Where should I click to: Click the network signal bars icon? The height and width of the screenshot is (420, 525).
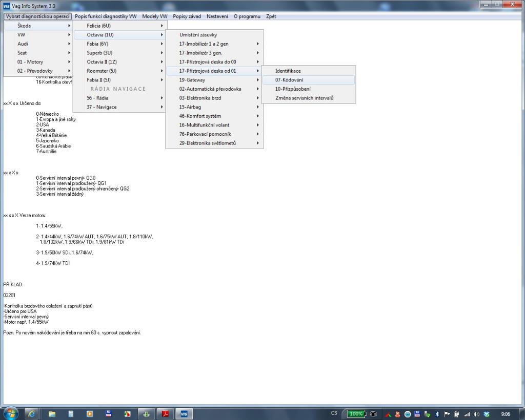point(467,414)
